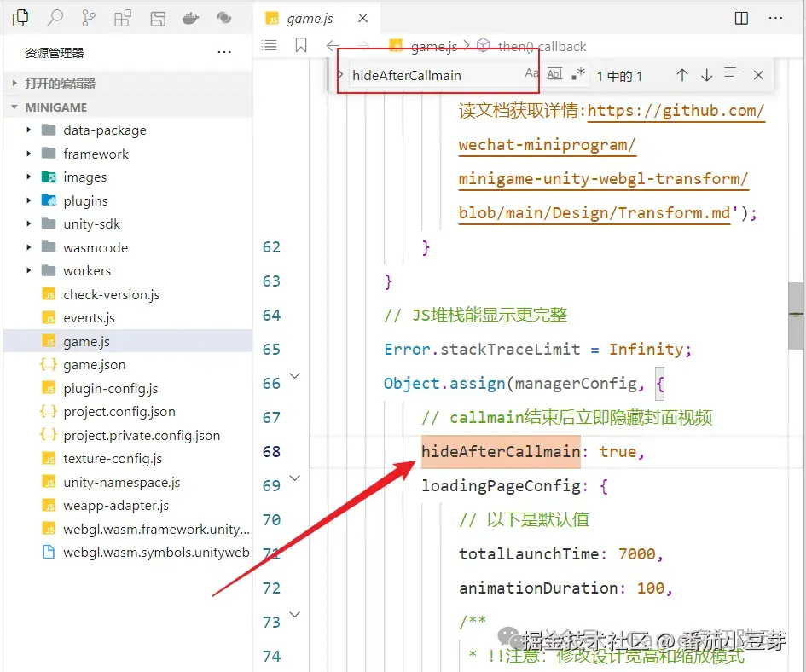Toggle match whole word option
The width and height of the screenshot is (806, 672).
[x=554, y=73]
